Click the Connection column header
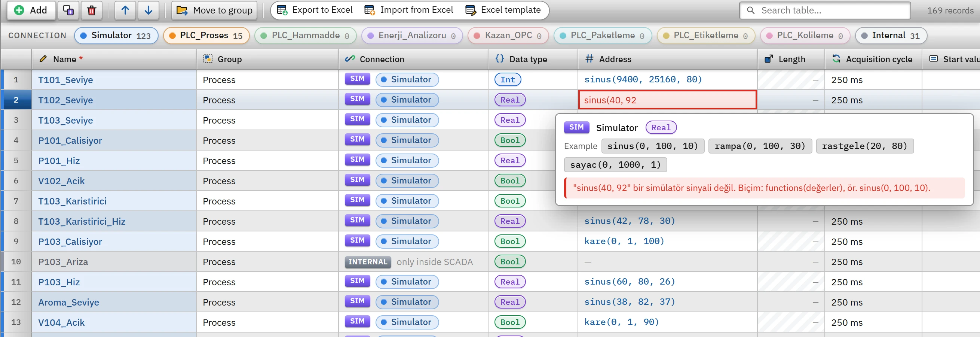Viewport: 980px width, 337px height. point(413,59)
